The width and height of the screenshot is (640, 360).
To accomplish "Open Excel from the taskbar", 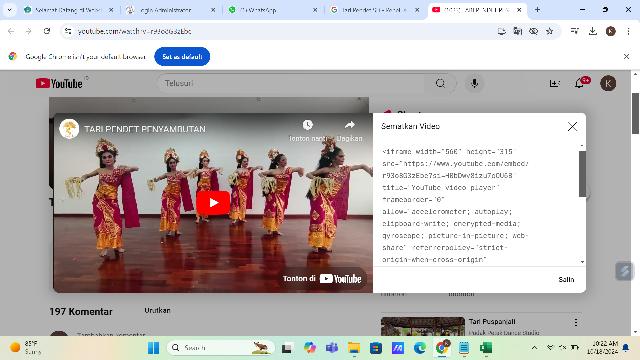I will tap(486, 348).
